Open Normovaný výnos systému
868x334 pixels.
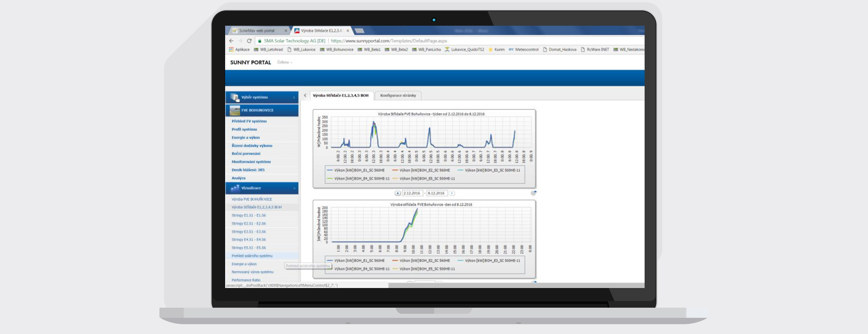(252, 272)
